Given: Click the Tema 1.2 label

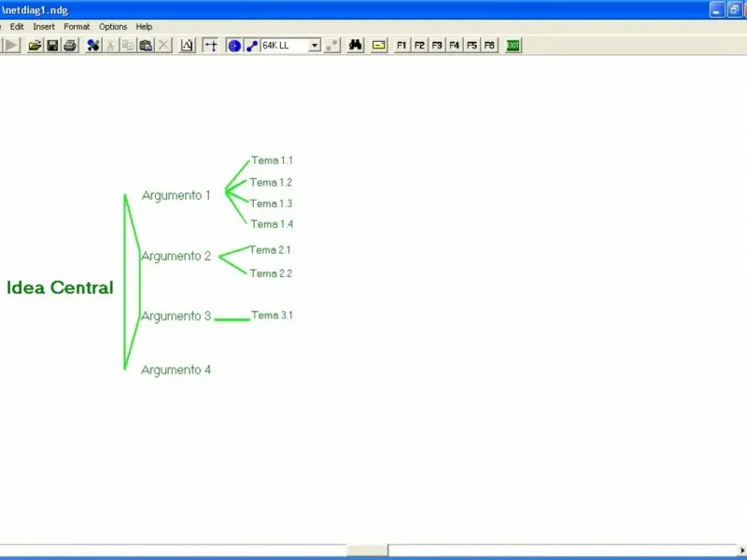Looking at the screenshot, I should tap(271, 182).
